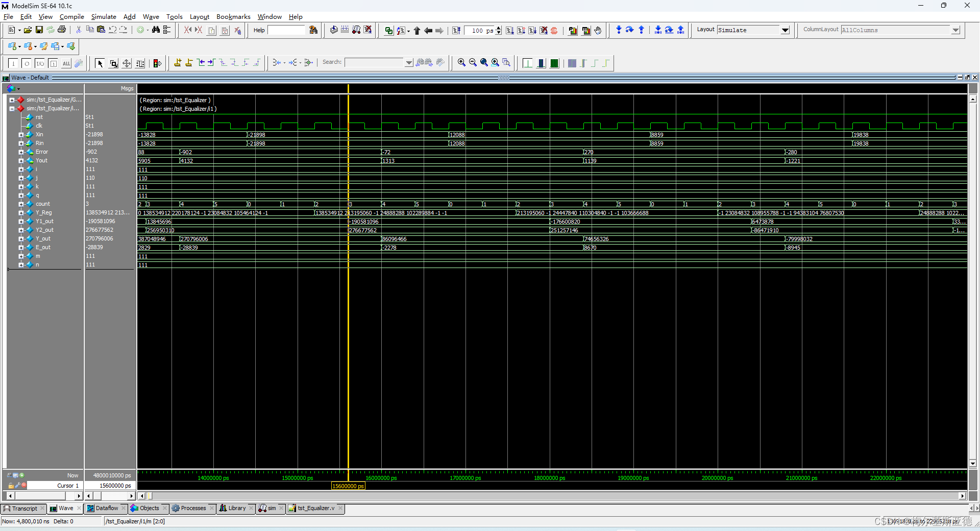Toggle the internal signals filter button
The height and width of the screenshot is (531, 980).
53,63
